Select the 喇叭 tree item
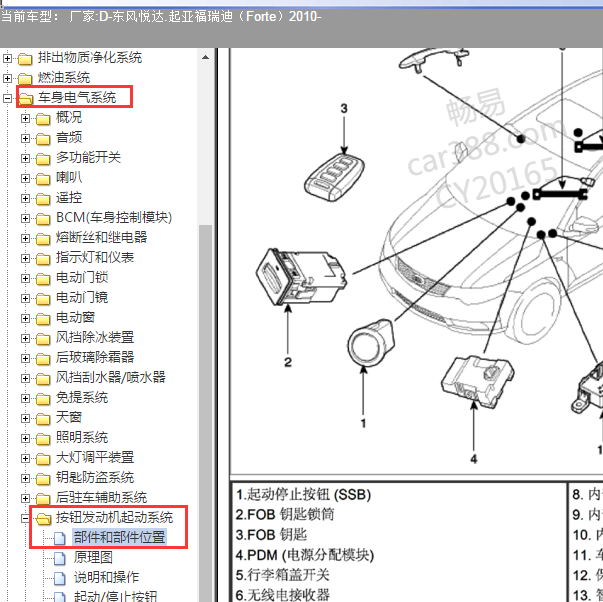The width and height of the screenshot is (603, 602). [x=69, y=177]
